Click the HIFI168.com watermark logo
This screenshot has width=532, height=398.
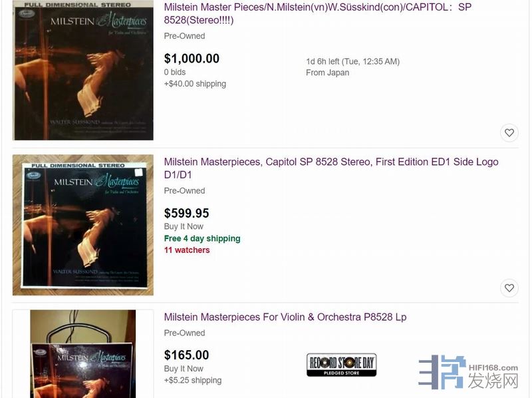pos(468,372)
